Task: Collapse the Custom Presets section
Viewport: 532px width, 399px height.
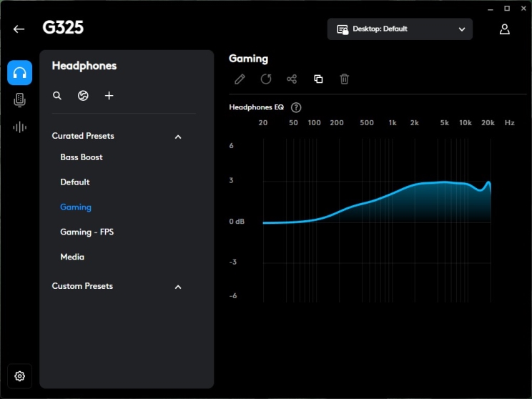Action: [x=178, y=287]
